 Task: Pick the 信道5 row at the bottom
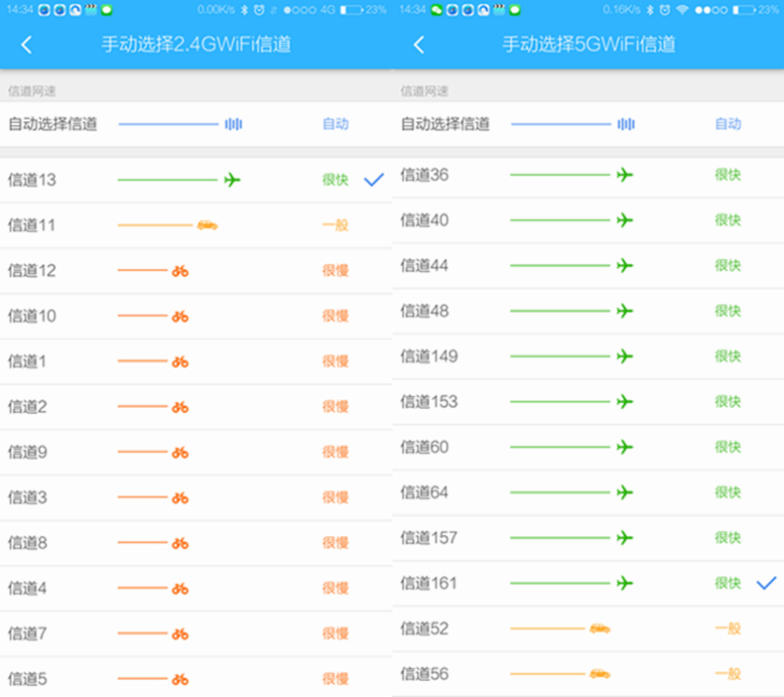[x=28, y=679]
